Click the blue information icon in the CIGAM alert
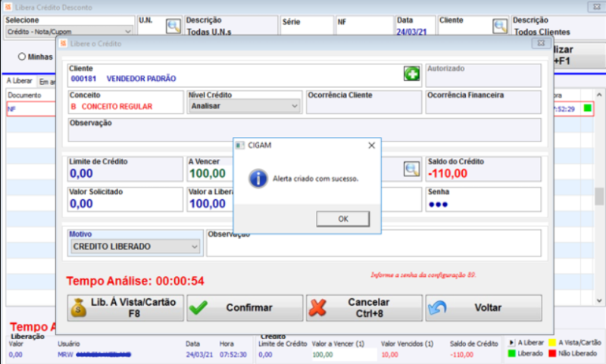The image size is (606, 364). click(x=258, y=179)
